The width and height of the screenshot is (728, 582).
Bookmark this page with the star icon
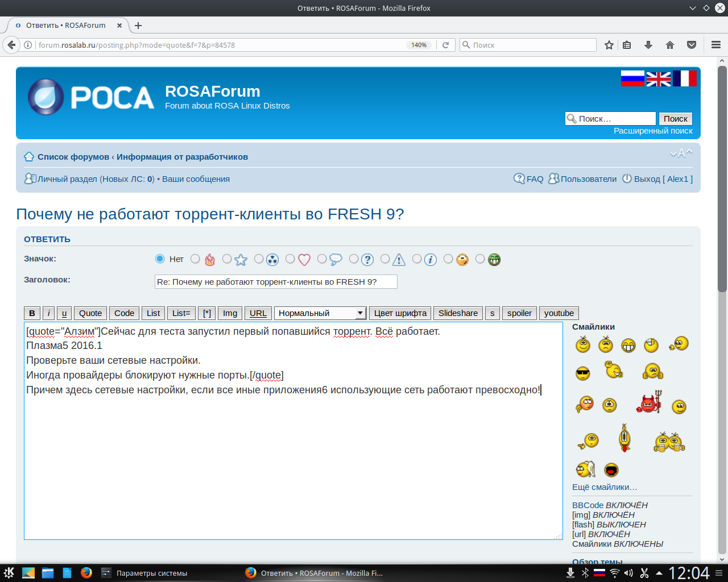(609, 45)
